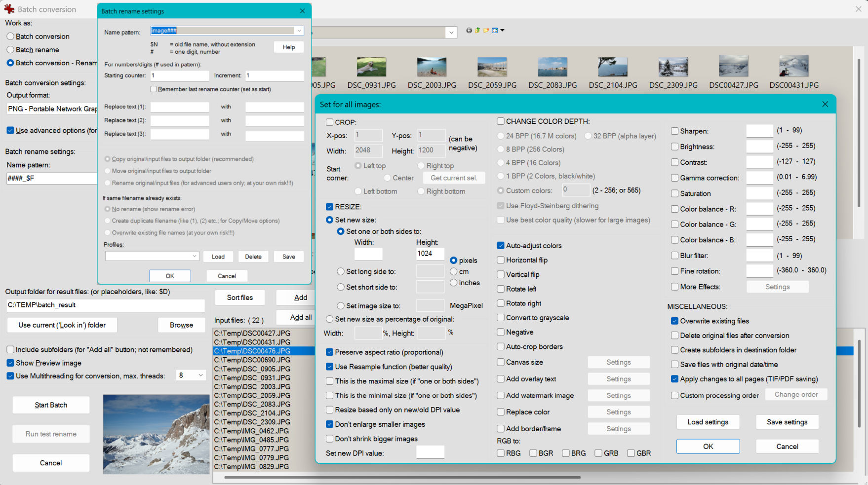This screenshot has height=485, width=868.
Task: Go up one folder level icon
Action: 477,31
